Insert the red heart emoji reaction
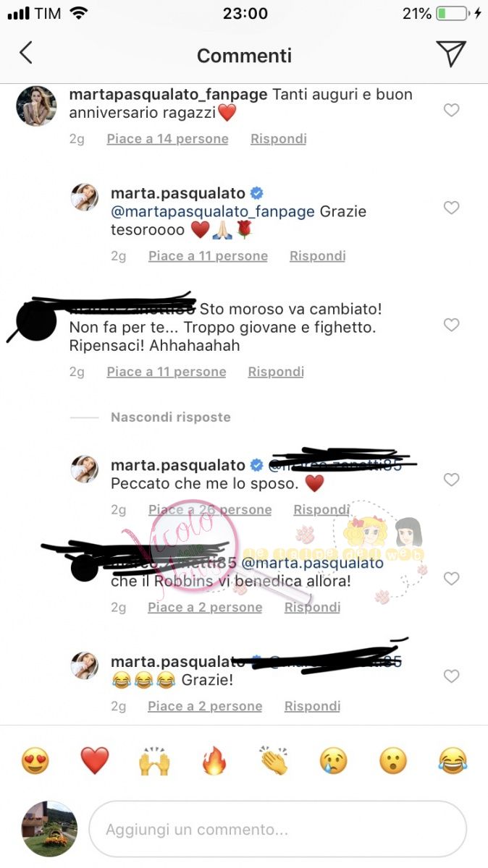 (x=95, y=761)
